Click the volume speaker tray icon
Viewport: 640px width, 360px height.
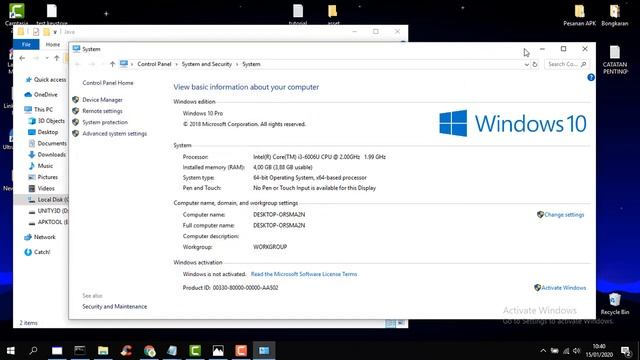[577, 351]
